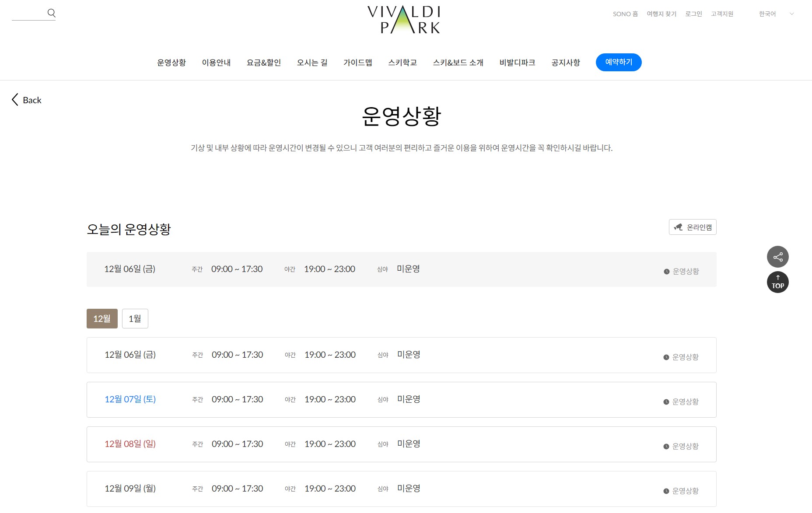
Task: Click the clock status icon for 12월 08일 row
Action: pos(666,446)
